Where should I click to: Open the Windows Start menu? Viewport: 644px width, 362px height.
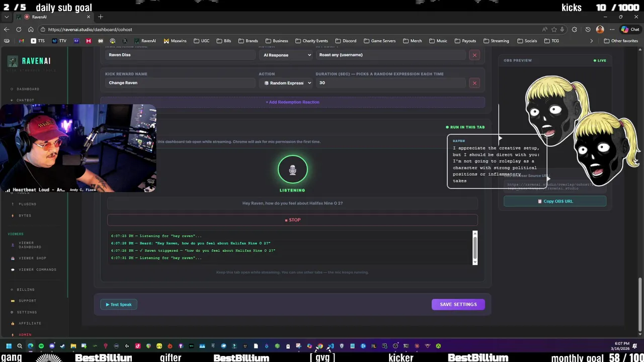[9, 346]
